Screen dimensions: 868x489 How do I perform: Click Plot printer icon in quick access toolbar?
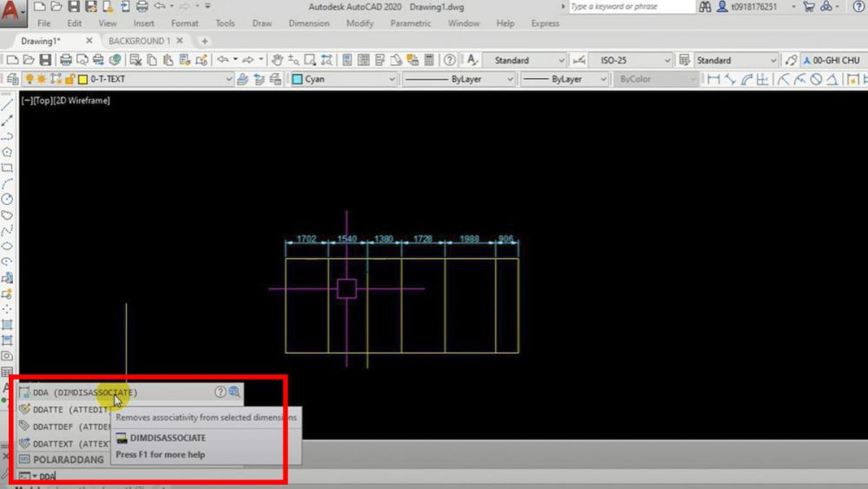[x=142, y=7]
